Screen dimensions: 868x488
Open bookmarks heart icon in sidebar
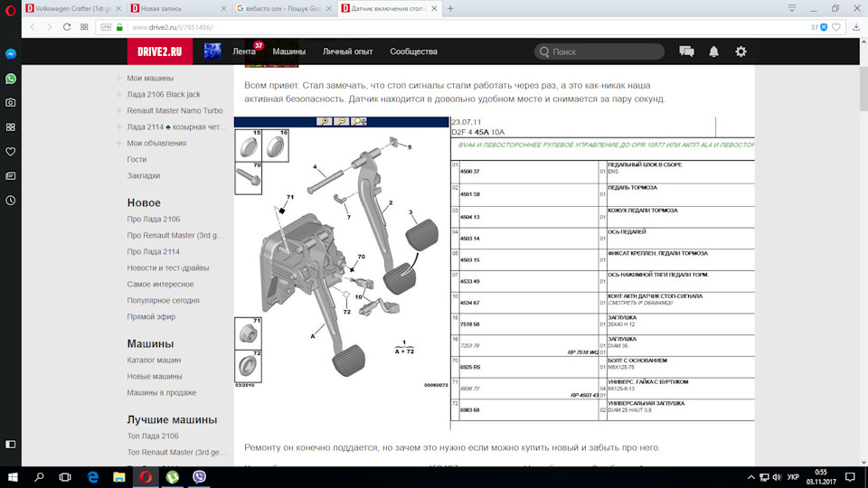pyautogui.click(x=11, y=152)
